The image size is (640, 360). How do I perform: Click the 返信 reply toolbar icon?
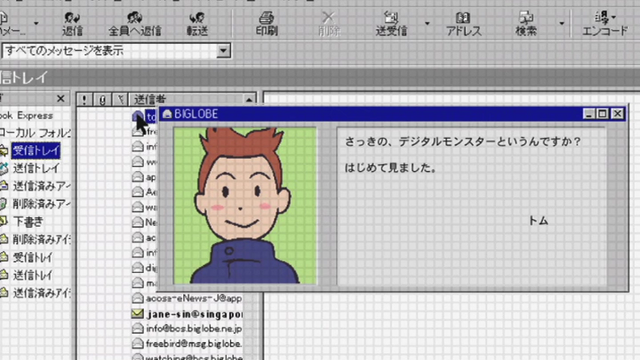coord(72,24)
